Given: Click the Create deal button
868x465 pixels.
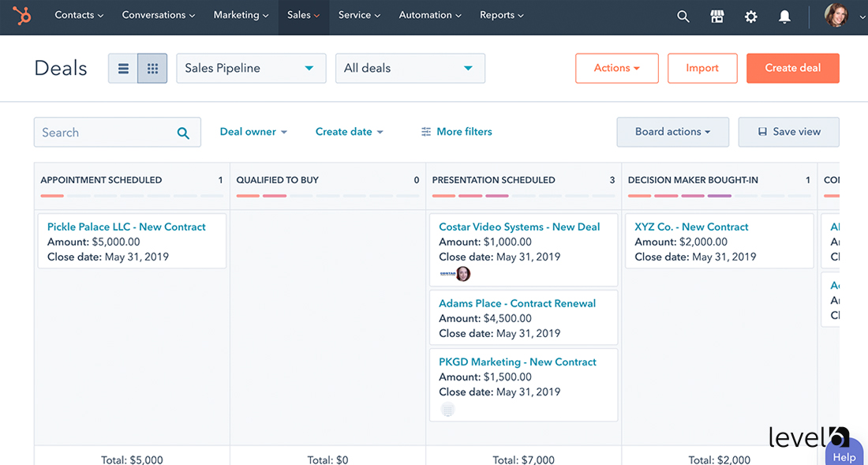Looking at the screenshot, I should coord(792,68).
